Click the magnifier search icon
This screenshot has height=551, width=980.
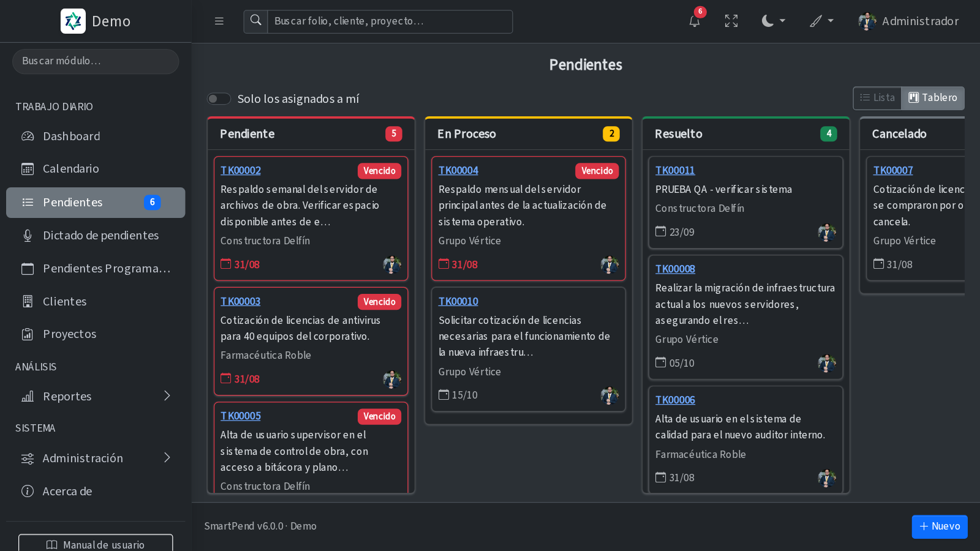click(x=256, y=21)
